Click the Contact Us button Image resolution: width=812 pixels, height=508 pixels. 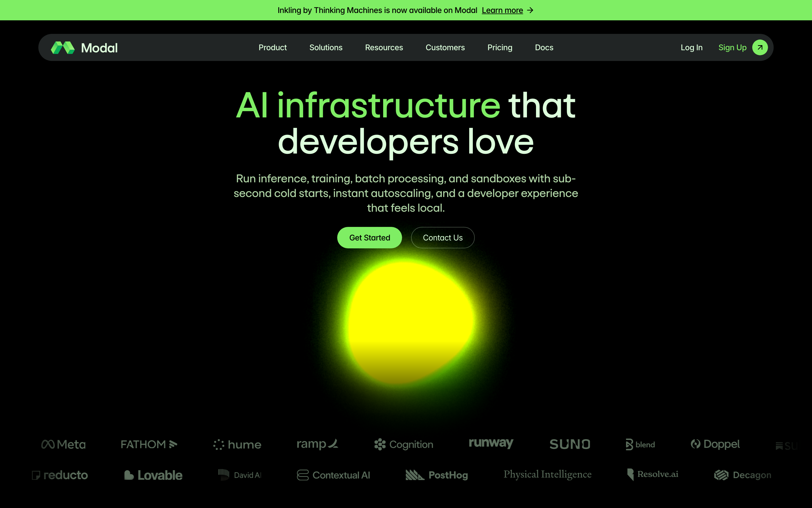443,238
